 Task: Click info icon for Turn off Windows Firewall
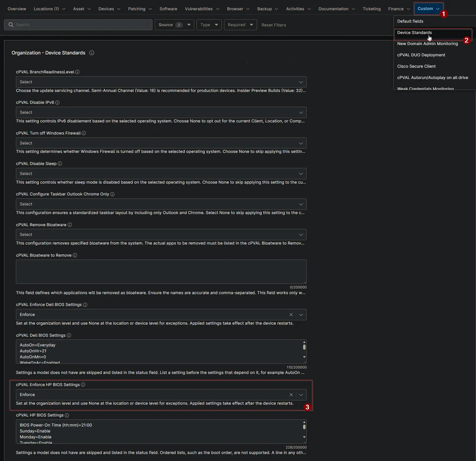[84, 133]
